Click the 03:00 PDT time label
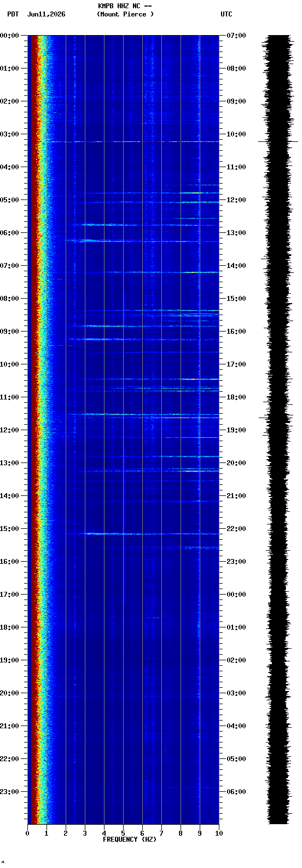The height and width of the screenshot is (868, 302). 9,134
